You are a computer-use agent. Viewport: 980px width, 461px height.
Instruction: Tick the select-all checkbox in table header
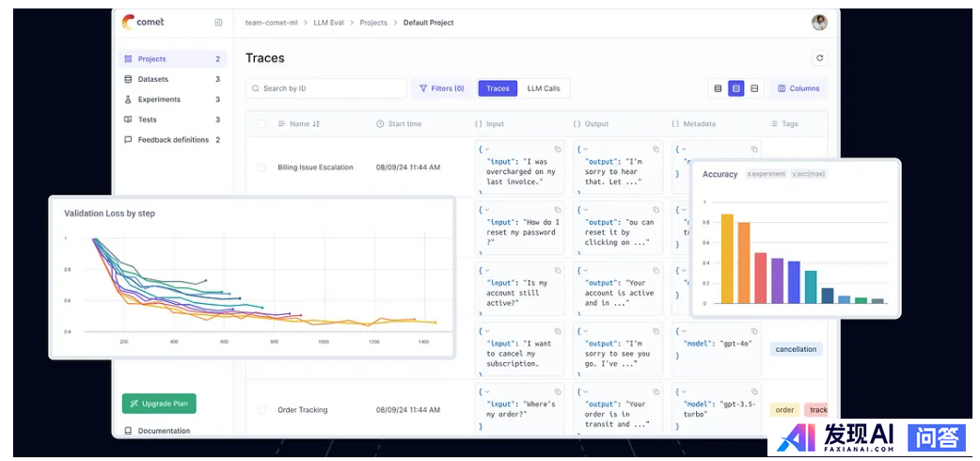[261, 124]
